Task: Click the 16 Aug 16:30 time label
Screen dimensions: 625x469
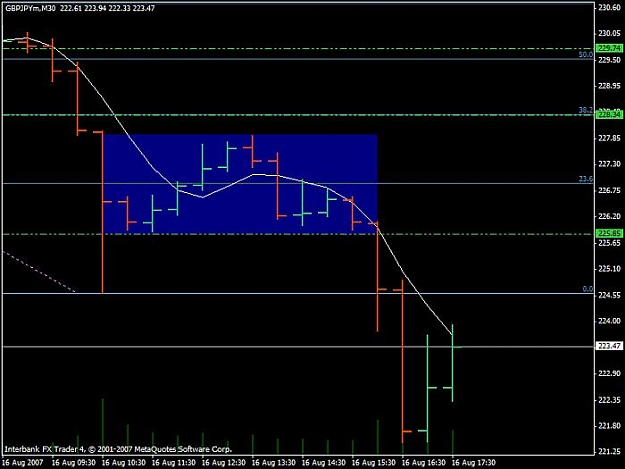Action: pyautogui.click(x=424, y=463)
